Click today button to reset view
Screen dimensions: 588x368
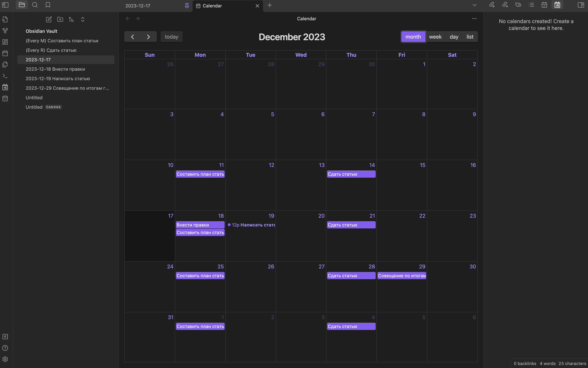tap(171, 36)
